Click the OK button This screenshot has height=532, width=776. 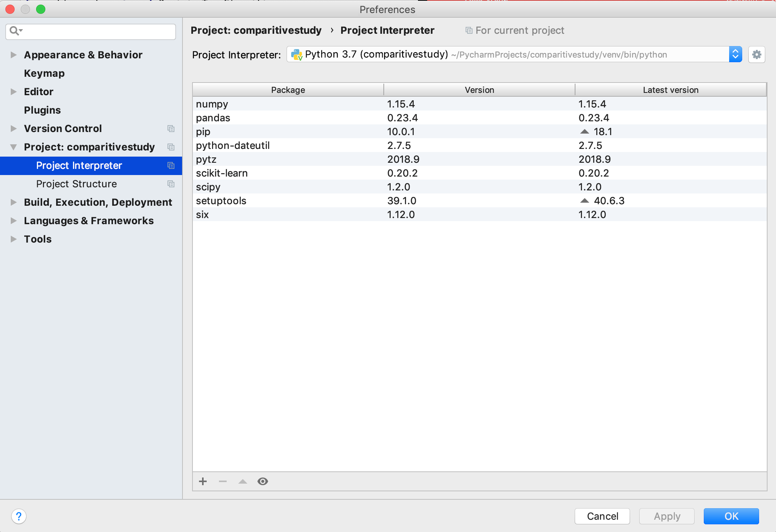pyautogui.click(x=731, y=516)
